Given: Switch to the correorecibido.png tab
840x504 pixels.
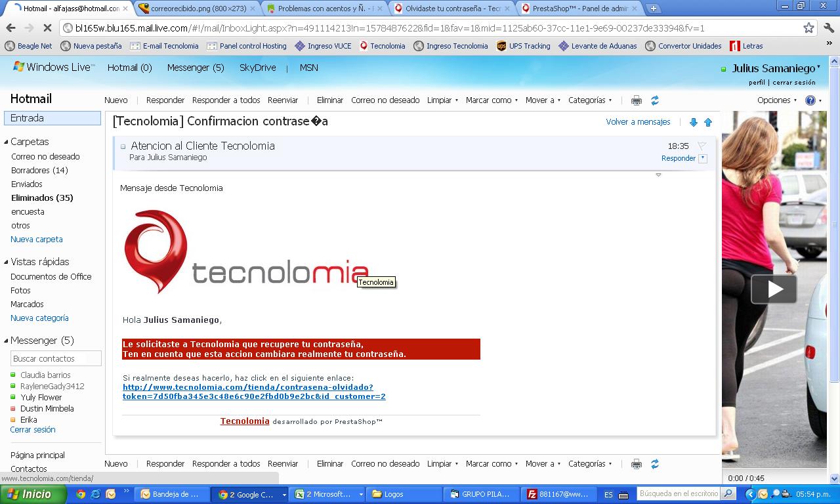Looking at the screenshot, I should point(197,9).
